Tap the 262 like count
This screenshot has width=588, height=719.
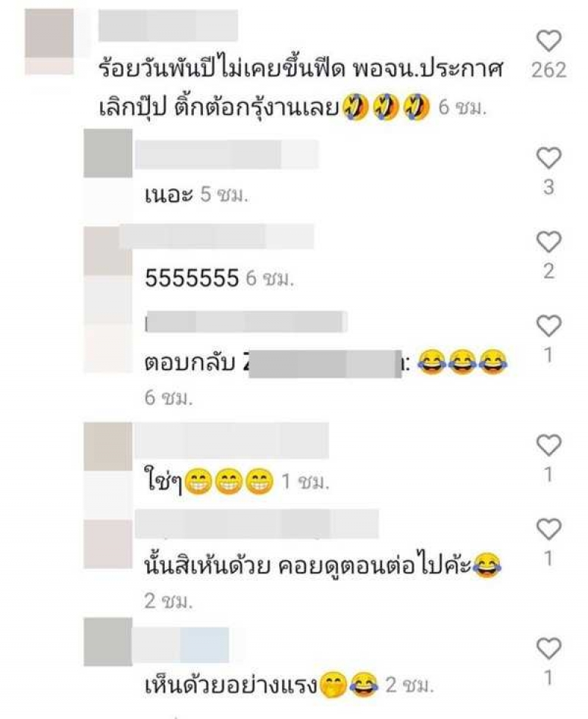click(x=548, y=70)
